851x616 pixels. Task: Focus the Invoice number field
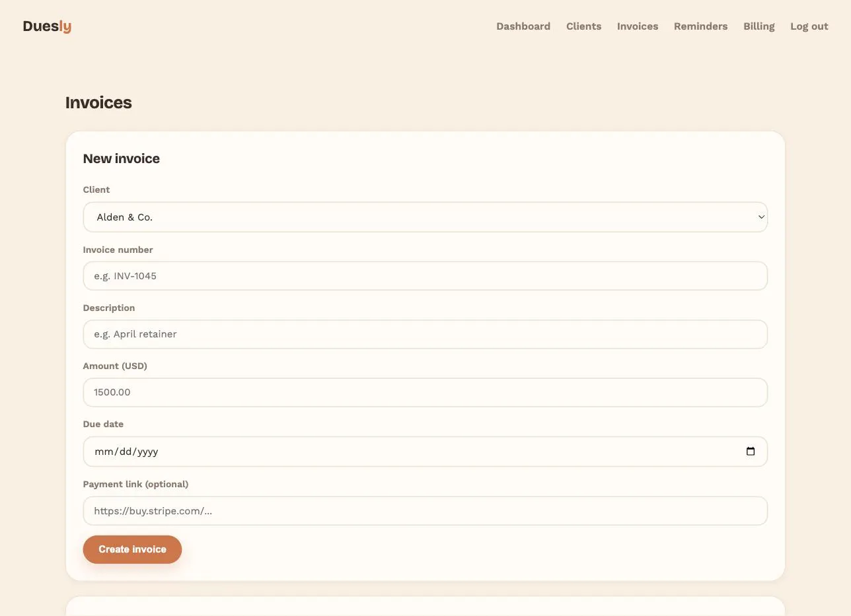(425, 276)
